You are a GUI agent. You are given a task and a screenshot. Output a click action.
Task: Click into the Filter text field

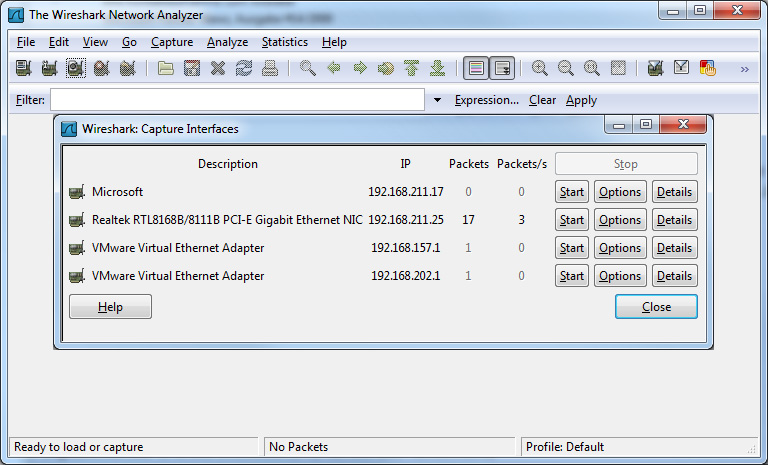[x=238, y=100]
